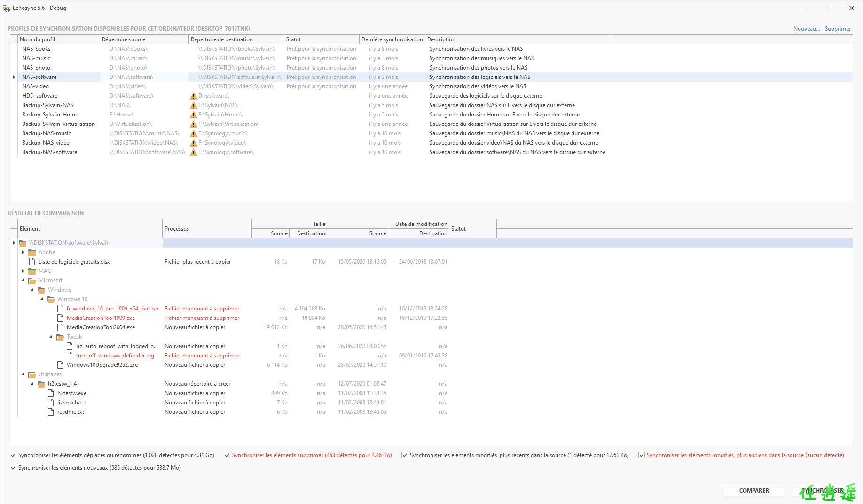Click the warning icon on HDD-software row

click(x=193, y=96)
